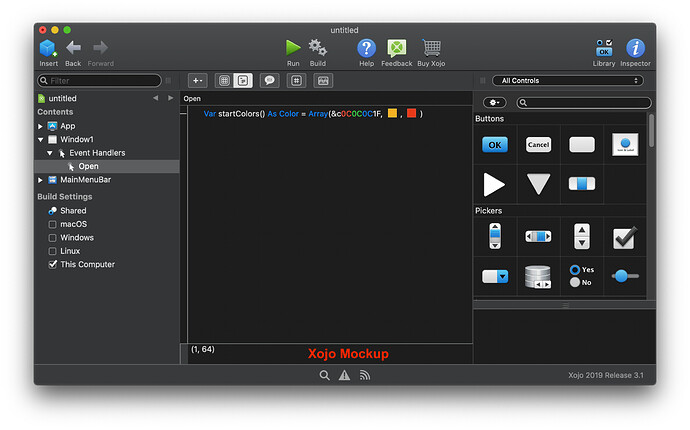
Task: Run the project with green play
Action: point(293,48)
